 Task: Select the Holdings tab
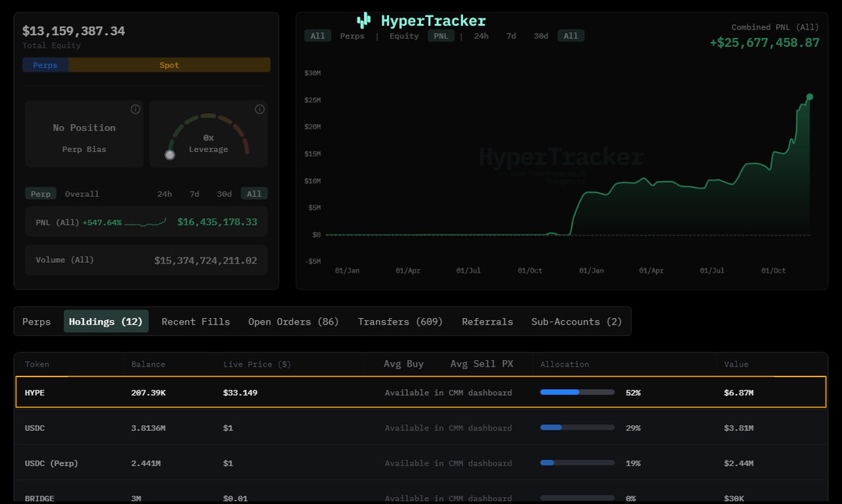(106, 321)
